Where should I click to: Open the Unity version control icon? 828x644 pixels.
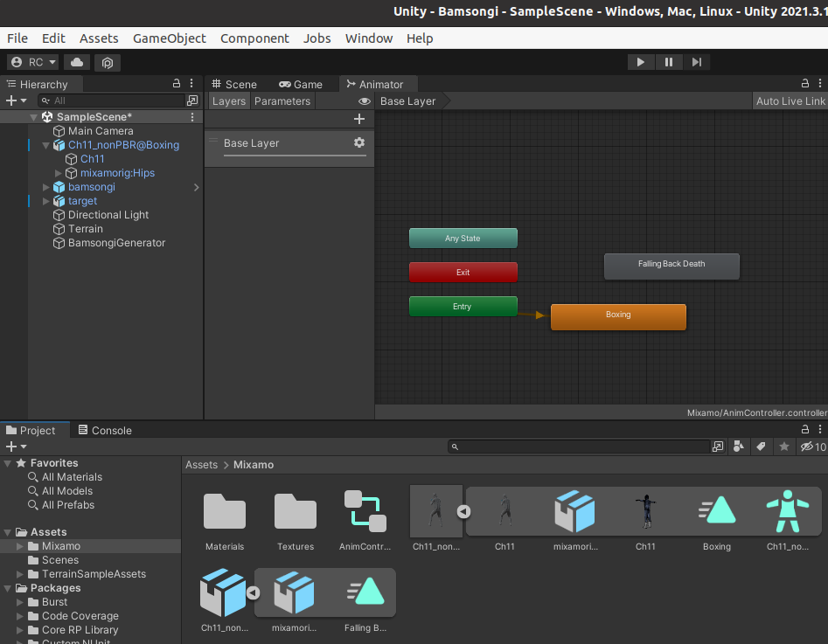(108, 62)
